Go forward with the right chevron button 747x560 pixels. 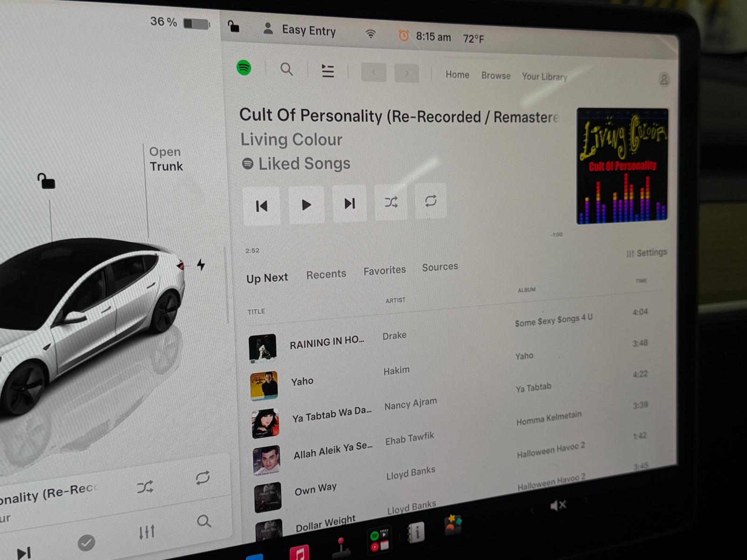click(x=407, y=73)
